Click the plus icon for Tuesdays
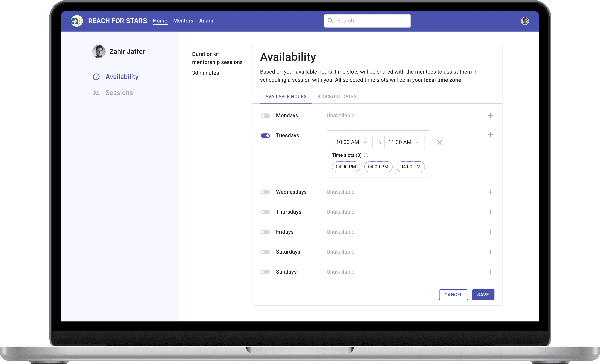 pyautogui.click(x=490, y=134)
